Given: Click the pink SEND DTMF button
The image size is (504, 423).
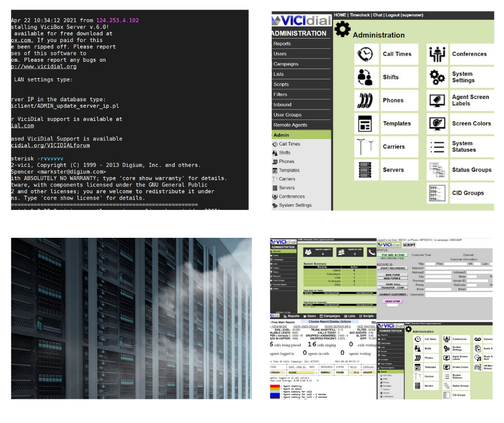Looking at the screenshot, I should [x=392, y=301].
